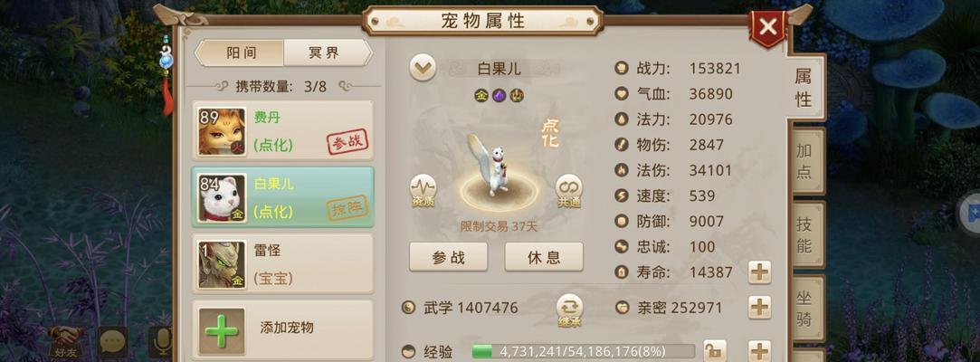Click the experience progress bar
The width and height of the screenshot is (980, 362).
point(583,351)
